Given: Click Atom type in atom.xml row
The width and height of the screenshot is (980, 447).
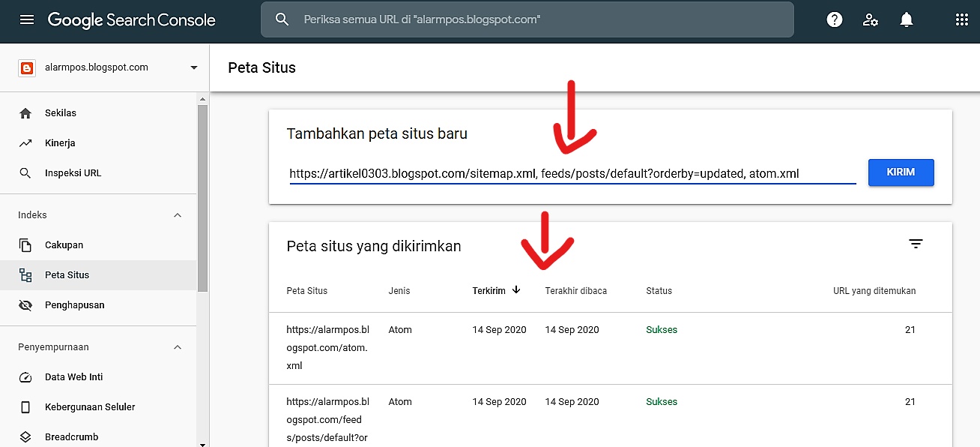Looking at the screenshot, I should coord(400,330).
